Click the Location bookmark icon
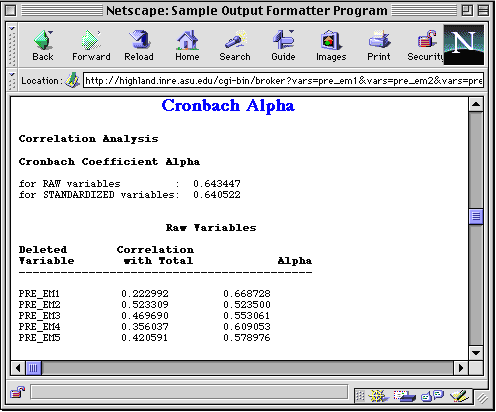Screen dimensions: 496x412 click(x=72, y=80)
